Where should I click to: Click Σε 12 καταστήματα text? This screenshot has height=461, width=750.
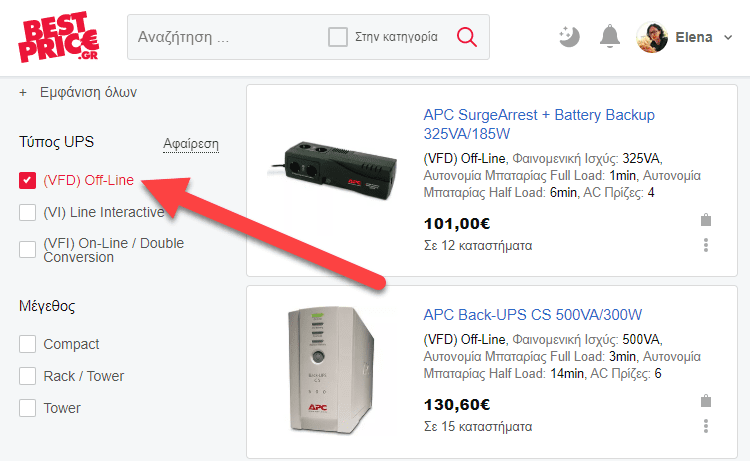click(x=478, y=246)
